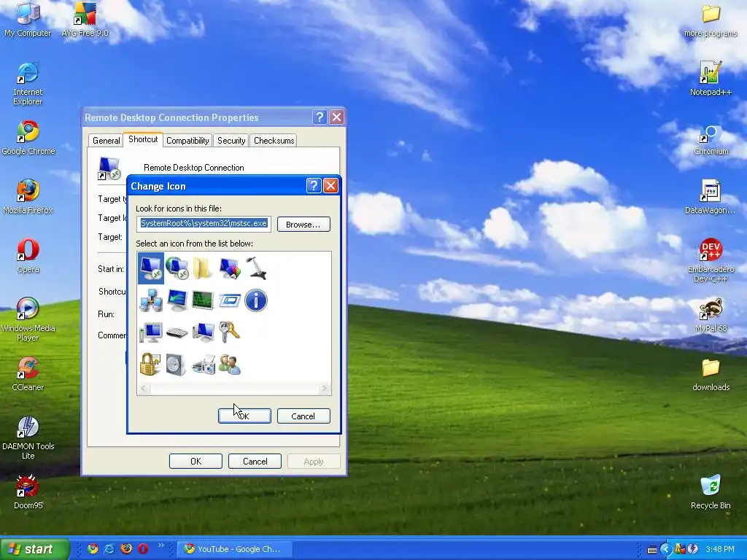Launch Internet Explorer from Quick Launch bar
The width and height of the screenshot is (747, 560).
pos(109,548)
